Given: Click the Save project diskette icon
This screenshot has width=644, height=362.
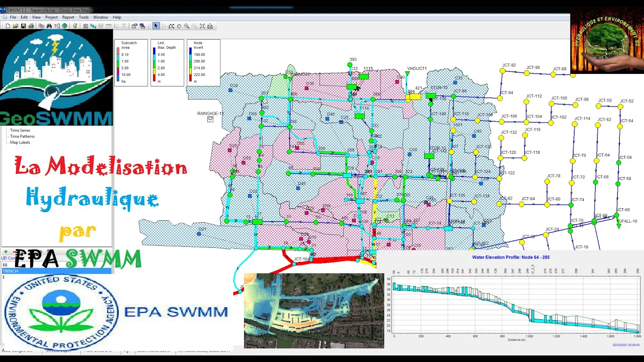Looking at the screenshot, I should 23,26.
